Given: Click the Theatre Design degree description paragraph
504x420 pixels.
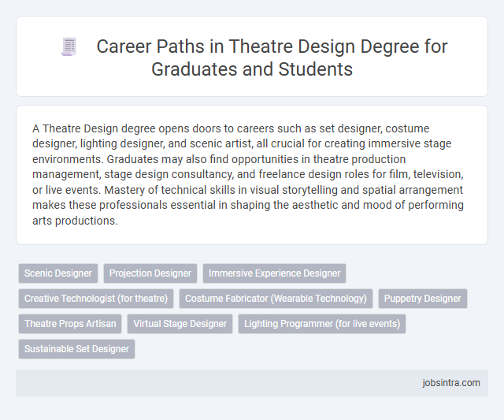Looking at the screenshot, I should [x=247, y=174].
